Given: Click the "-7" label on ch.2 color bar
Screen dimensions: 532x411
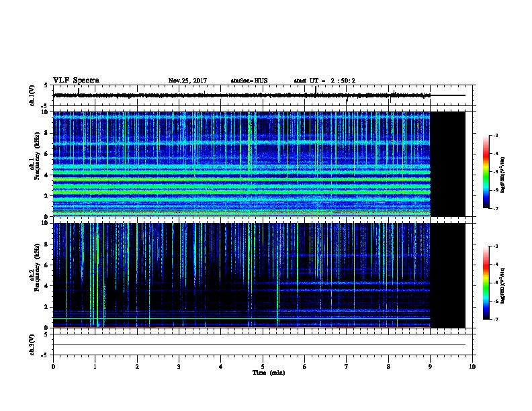Looking at the screenshot, I should [x=496, y=319].
